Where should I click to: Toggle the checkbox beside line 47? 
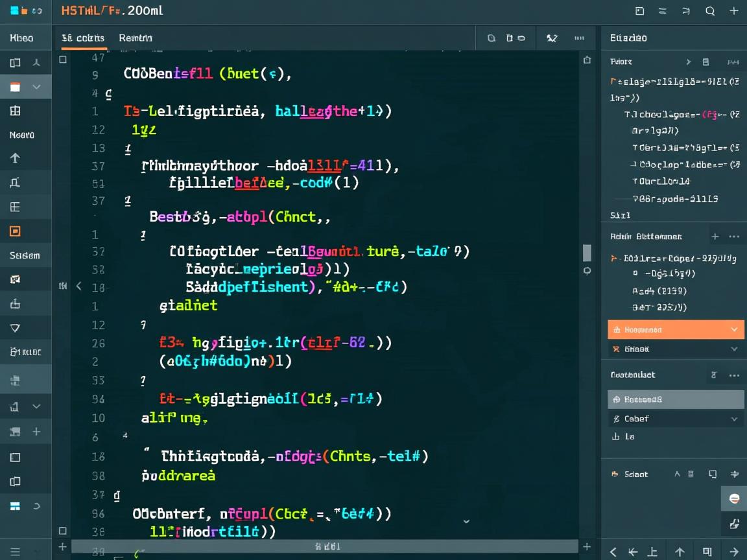coord(63,59)
